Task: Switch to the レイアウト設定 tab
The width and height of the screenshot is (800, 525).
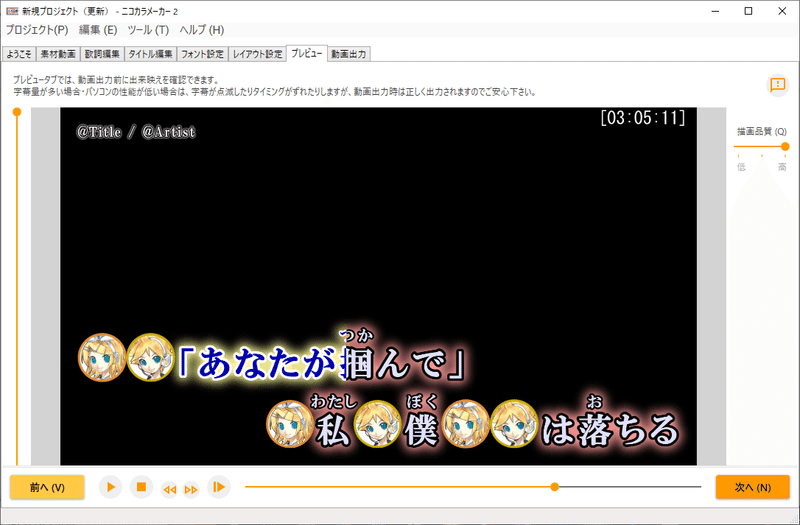Action: point(257,54)
